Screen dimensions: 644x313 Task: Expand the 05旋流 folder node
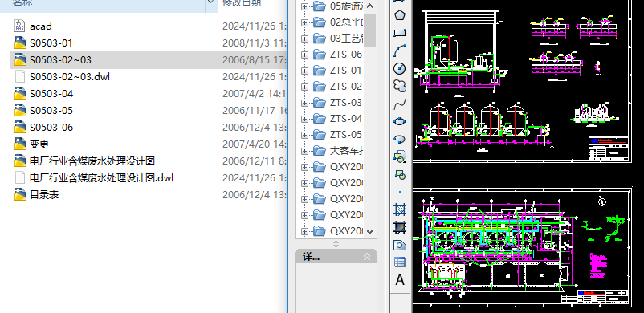[x=304, y=6]
